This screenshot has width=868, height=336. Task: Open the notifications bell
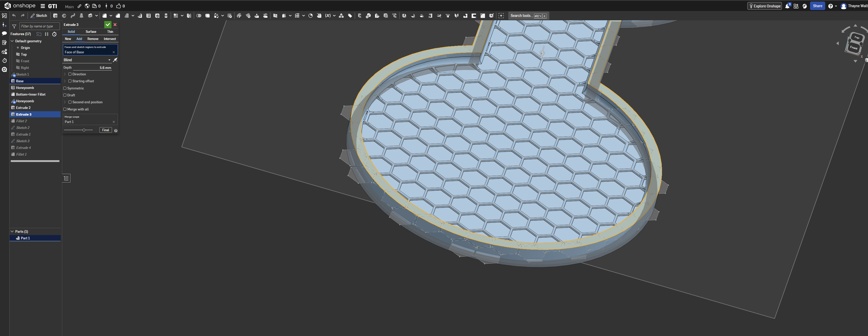click(x=787, y=6)
